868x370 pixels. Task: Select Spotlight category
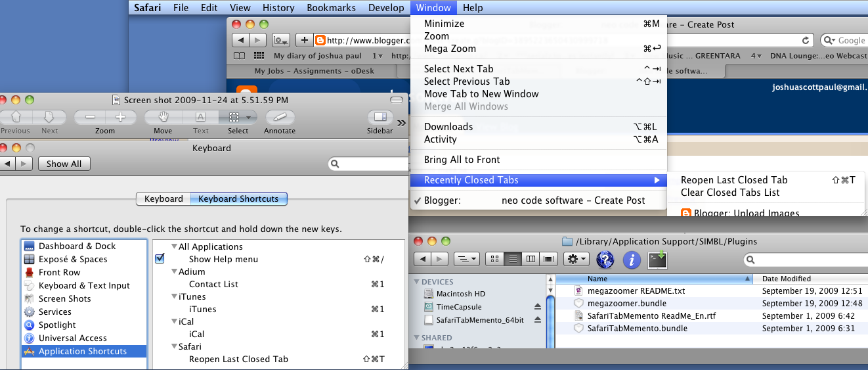[x=83, y=325]
